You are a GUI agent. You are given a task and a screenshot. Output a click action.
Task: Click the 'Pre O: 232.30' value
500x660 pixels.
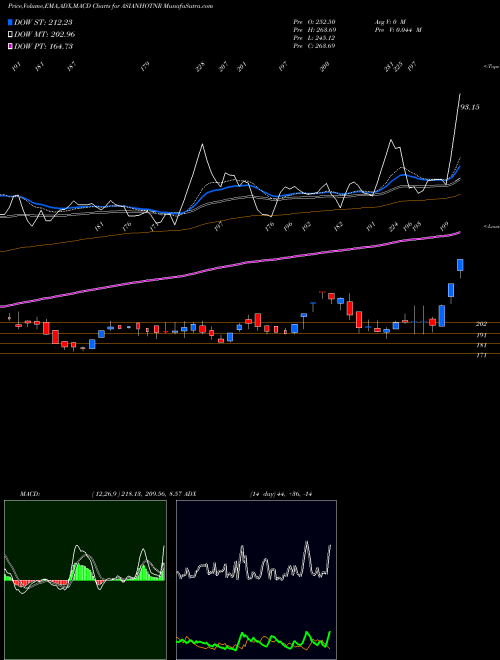[x=314, y=22]
